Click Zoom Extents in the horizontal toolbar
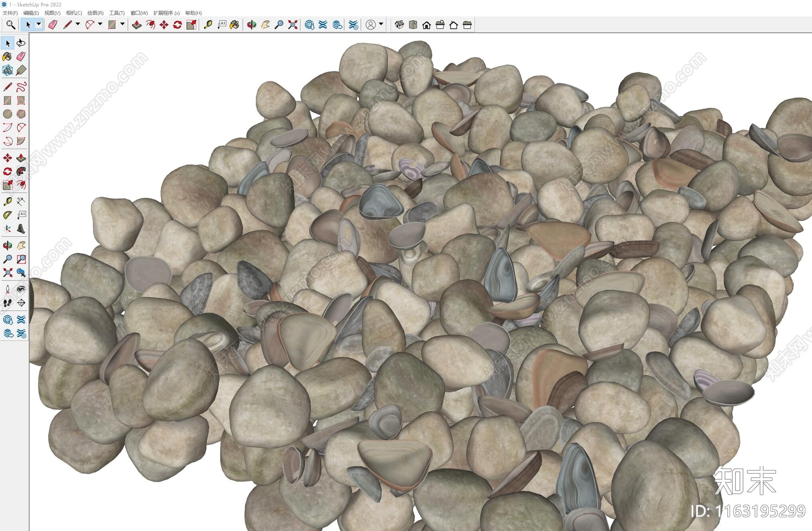Image resolution: width=812 pixels, height=531 pixels. 293,24
